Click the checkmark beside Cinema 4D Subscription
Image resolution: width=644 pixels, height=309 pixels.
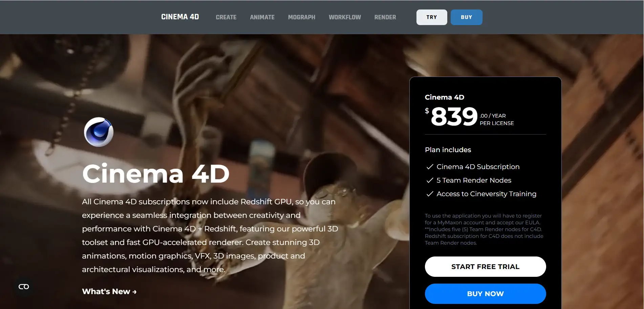[430, 167]
